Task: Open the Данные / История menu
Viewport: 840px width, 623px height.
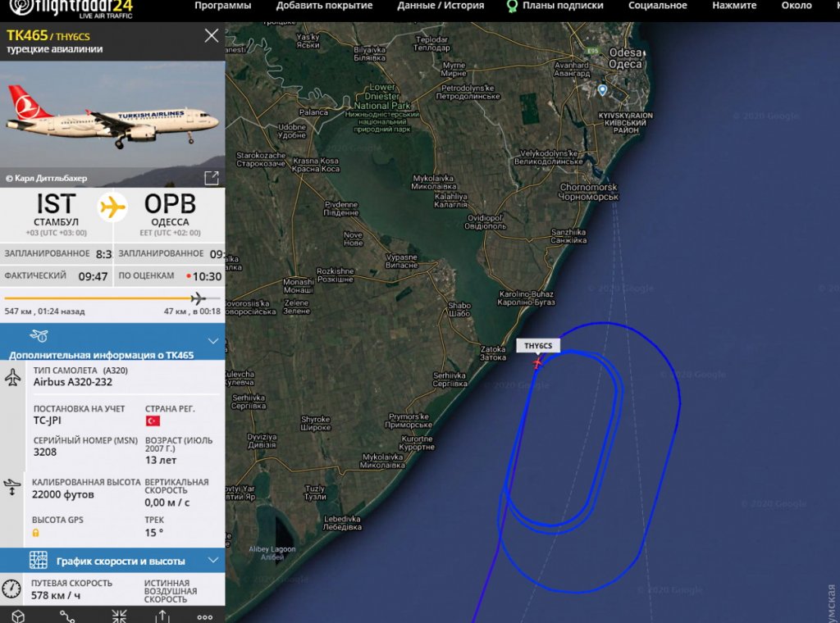Action: tap(441, 6)
